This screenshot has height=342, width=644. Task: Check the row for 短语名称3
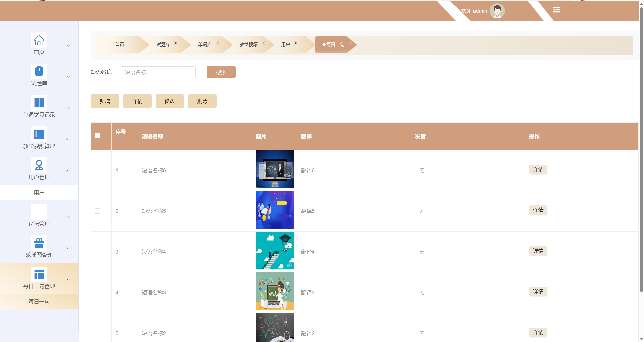pos(97,292)
